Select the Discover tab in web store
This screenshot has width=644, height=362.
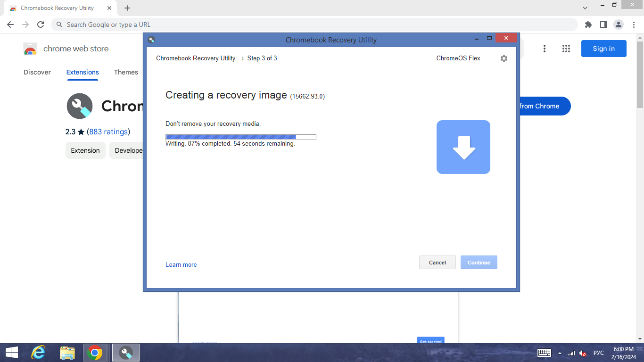tap(37, 72)
